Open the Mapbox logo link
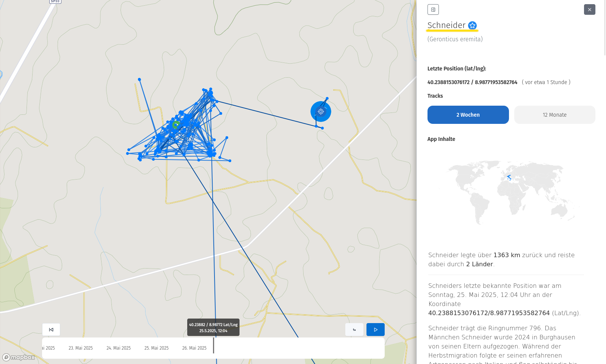This screenshot has height=364, width=606. 19,357
